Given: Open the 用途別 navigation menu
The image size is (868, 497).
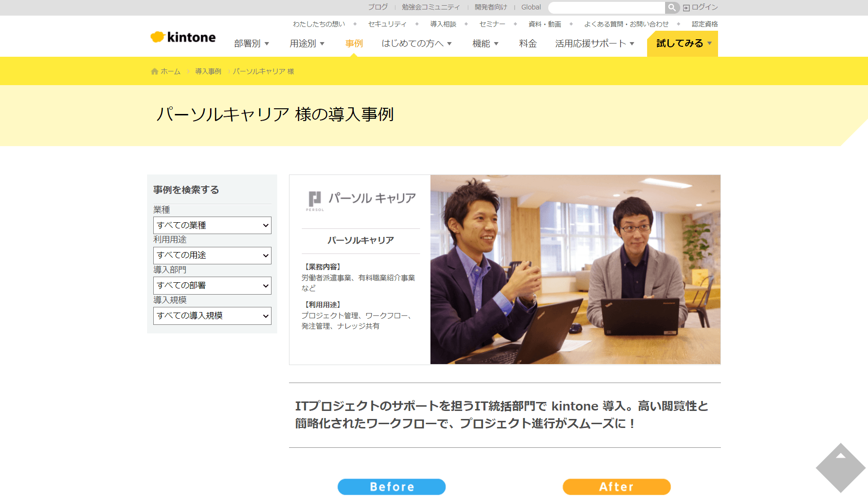Looking at the screenshot, I should pyautogui.click(x=307, y=44).
